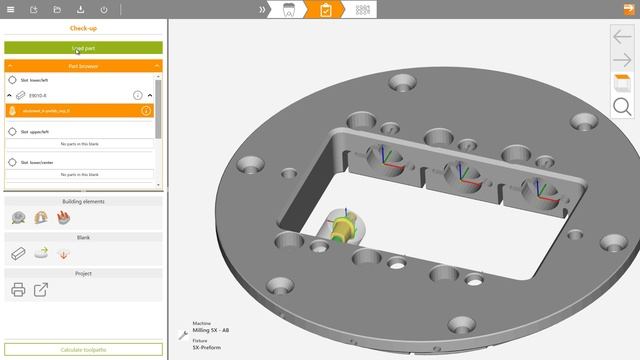Click blank icon with green arrow
This screenshot has height=360, width=640.
pyautogui.click(x=41, y=253)
